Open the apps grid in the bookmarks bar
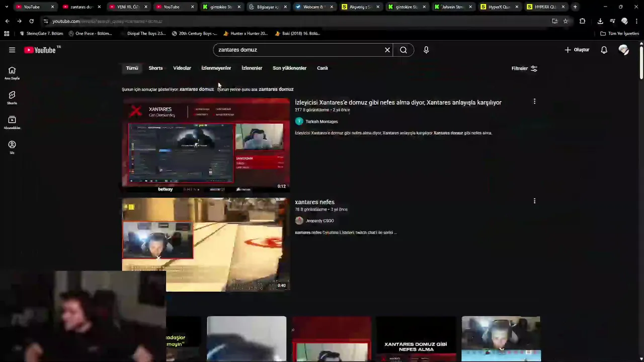The width and height of the screenshot is (644, 362). point(7,33)
